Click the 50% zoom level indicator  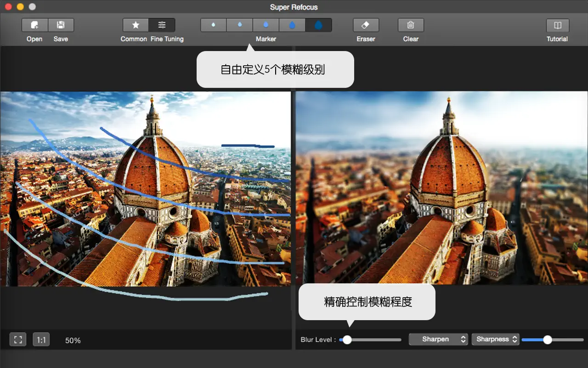73,340
